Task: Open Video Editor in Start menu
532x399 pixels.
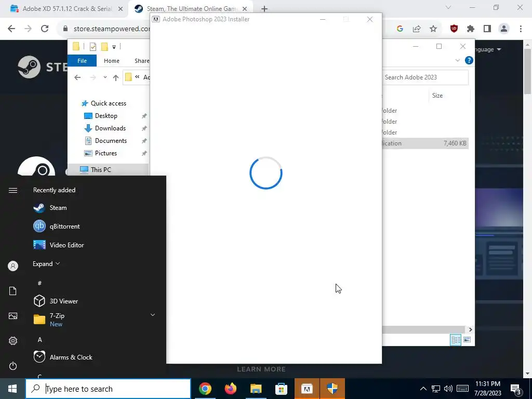Action: (x=59, y=245)
